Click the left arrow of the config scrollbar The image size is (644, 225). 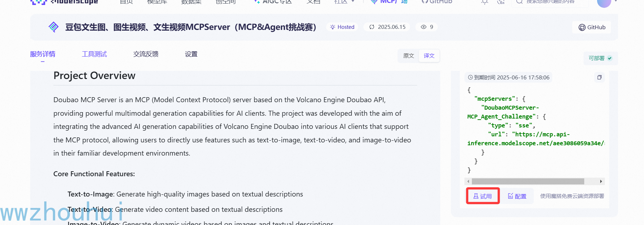468,182
